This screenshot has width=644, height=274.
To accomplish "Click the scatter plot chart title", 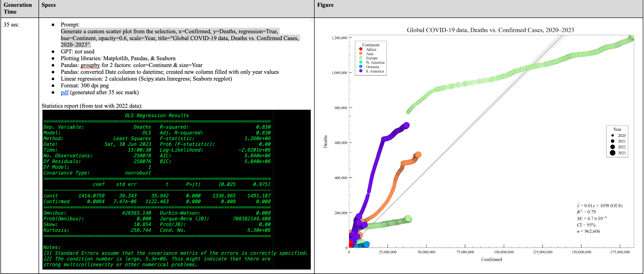I will [490, 30].
